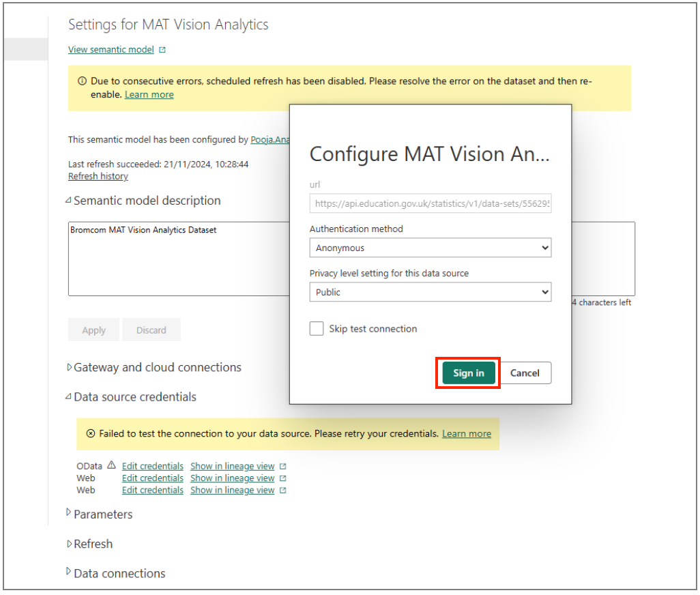Show the OData source in lineage view
700x595 pixels.
pos(233,467)
